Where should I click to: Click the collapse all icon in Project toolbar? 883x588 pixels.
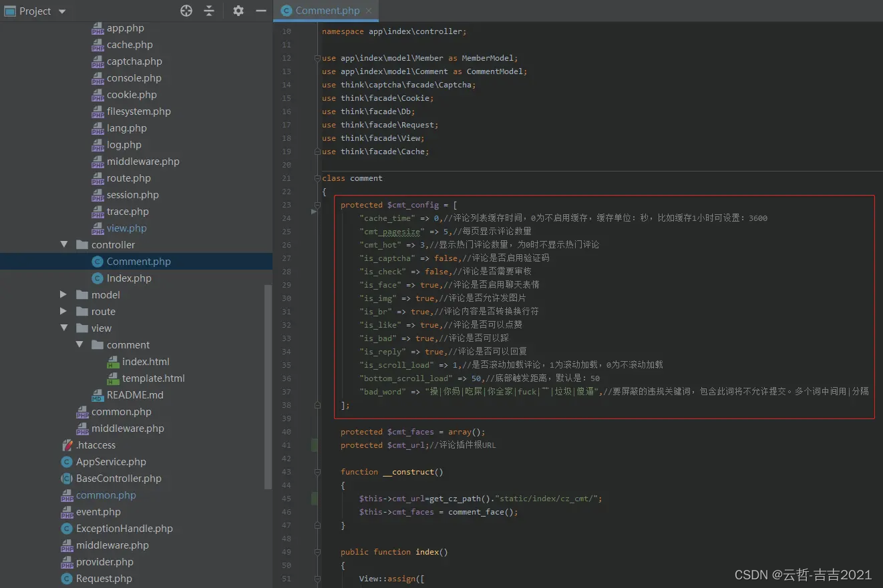click(209, 11)
